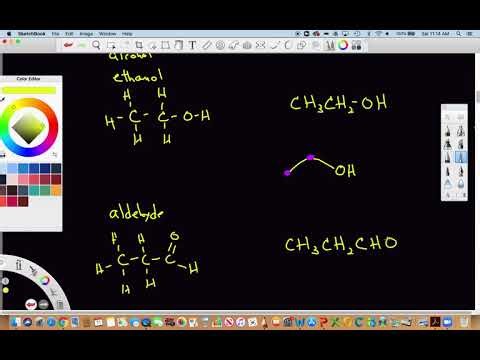Toggle the Symmetry tool
This screenshot has width=480, height=360.
click(261, 45)
